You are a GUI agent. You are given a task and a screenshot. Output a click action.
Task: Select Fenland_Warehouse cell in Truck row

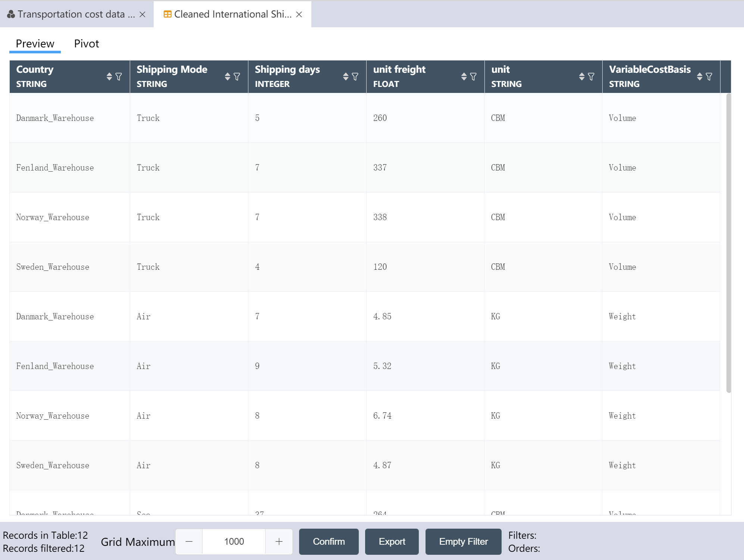tap(70, 168)
